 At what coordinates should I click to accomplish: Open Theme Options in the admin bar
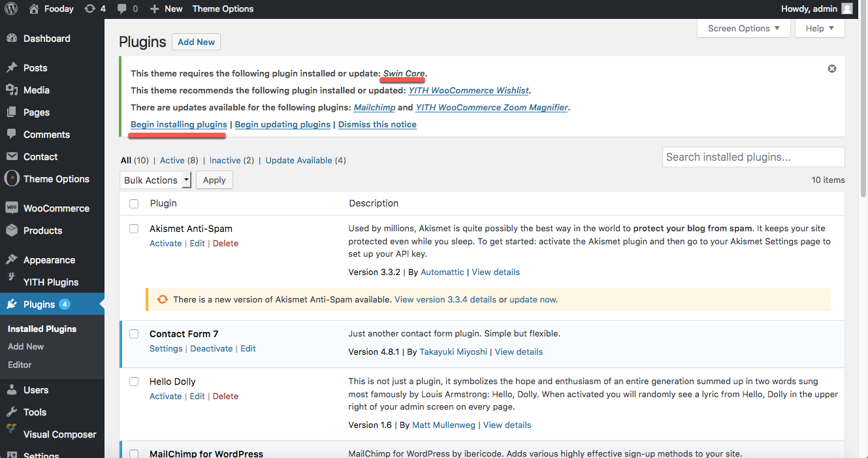[223, 9]
